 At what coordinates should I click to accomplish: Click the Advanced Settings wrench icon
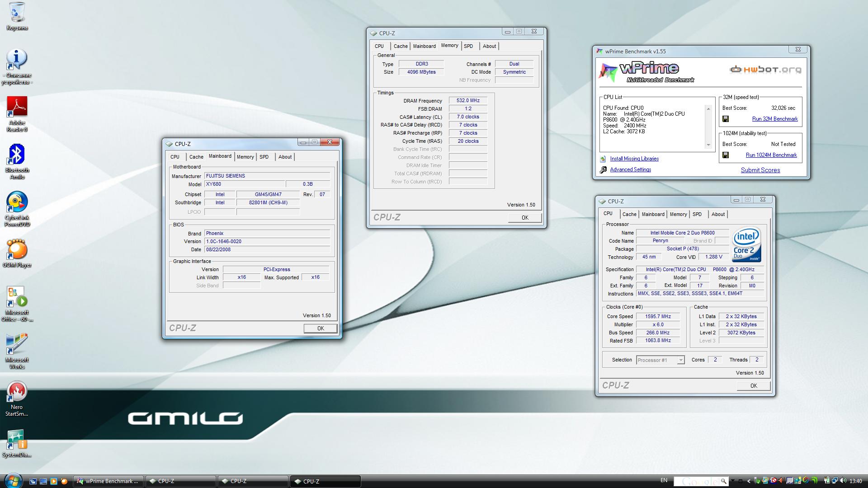point(603,170)
